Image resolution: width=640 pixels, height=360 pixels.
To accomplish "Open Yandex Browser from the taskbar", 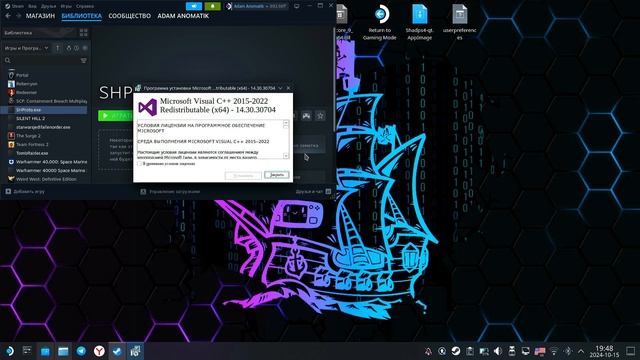I will point(99,351).
